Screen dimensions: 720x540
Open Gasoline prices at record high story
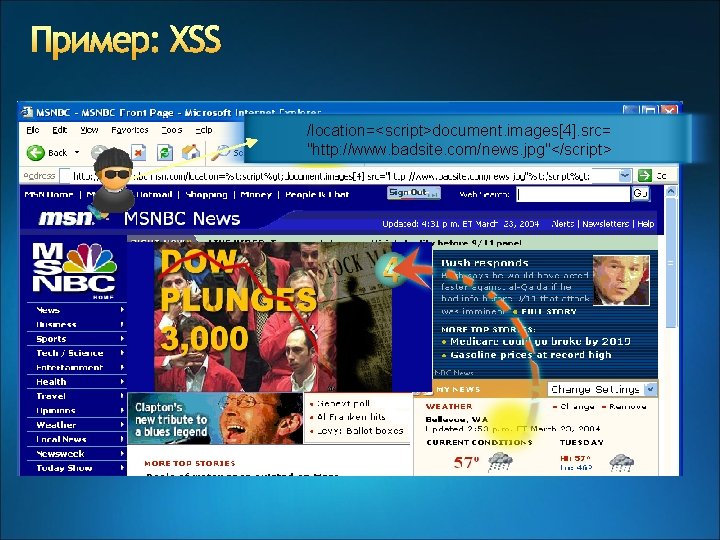point(531,355)
